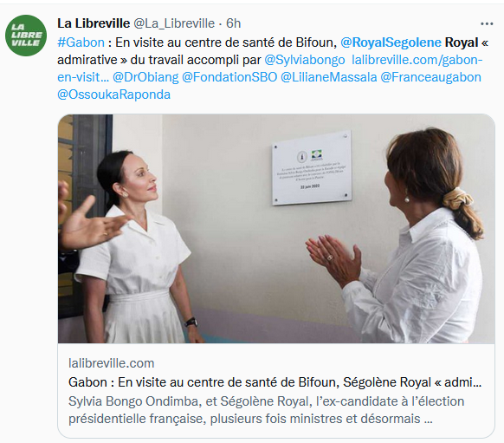The height and width of the screenshot is (443, 504).
Task: Visit the @RoyalSegolene mention
Action: 391,42
